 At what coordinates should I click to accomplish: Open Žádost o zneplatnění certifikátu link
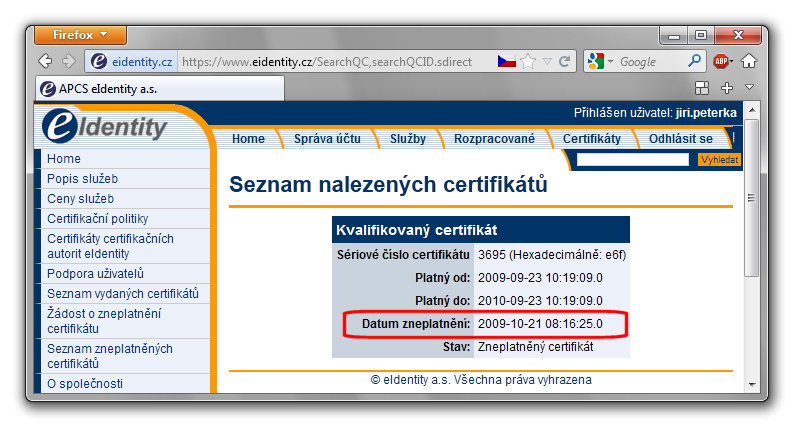click(x=104, y=321)
